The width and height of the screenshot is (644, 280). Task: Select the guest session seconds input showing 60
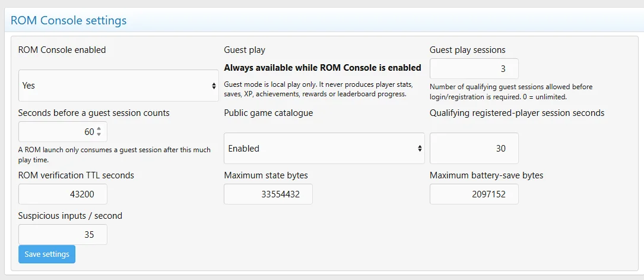click(x=63, y=132)
